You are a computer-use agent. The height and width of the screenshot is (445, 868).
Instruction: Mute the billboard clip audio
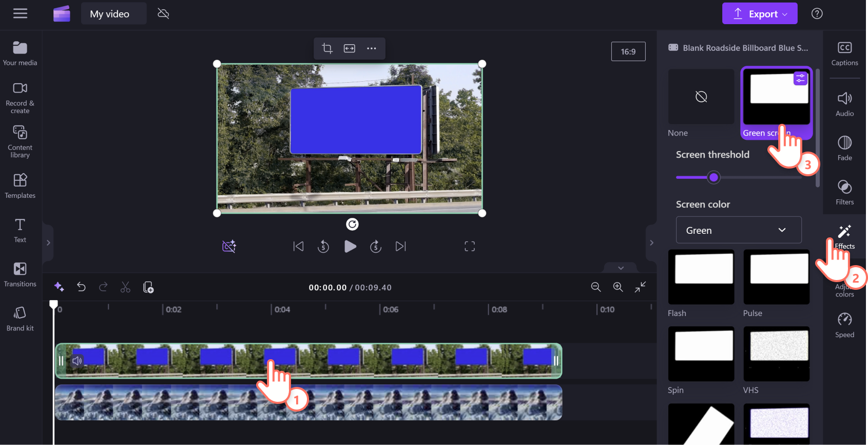pyautogui.click(x=77, y=361)
